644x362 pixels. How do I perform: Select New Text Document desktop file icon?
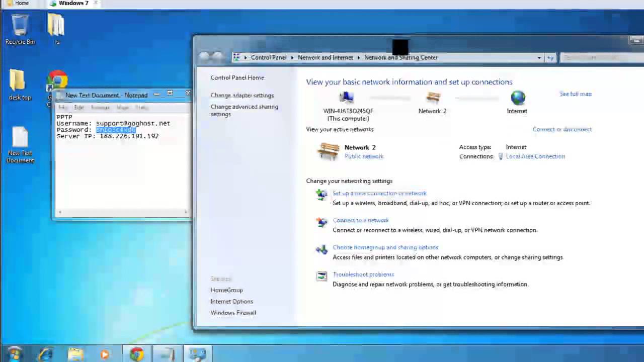point(20,145)
